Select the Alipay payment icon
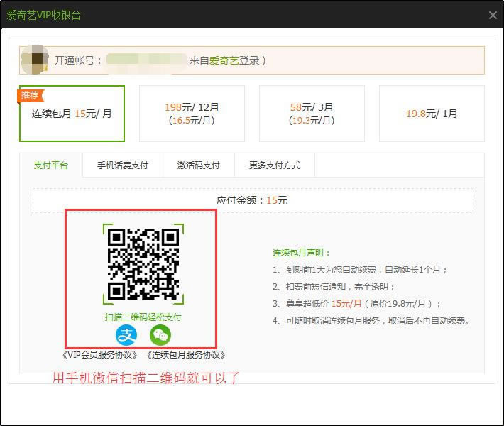Image resolution: width=504 pixels, height=426 pixels. click(x=126, y=335)
